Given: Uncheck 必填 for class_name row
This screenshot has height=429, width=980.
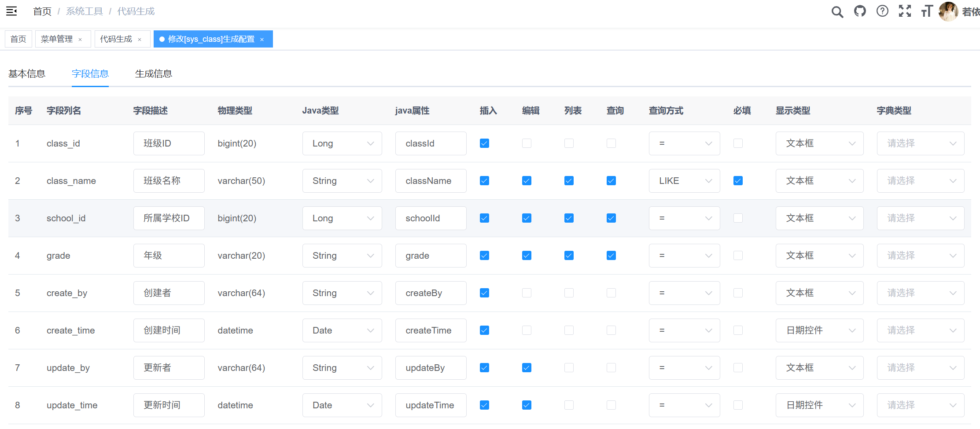Looking at the screenshot, I should click(738, 180).
